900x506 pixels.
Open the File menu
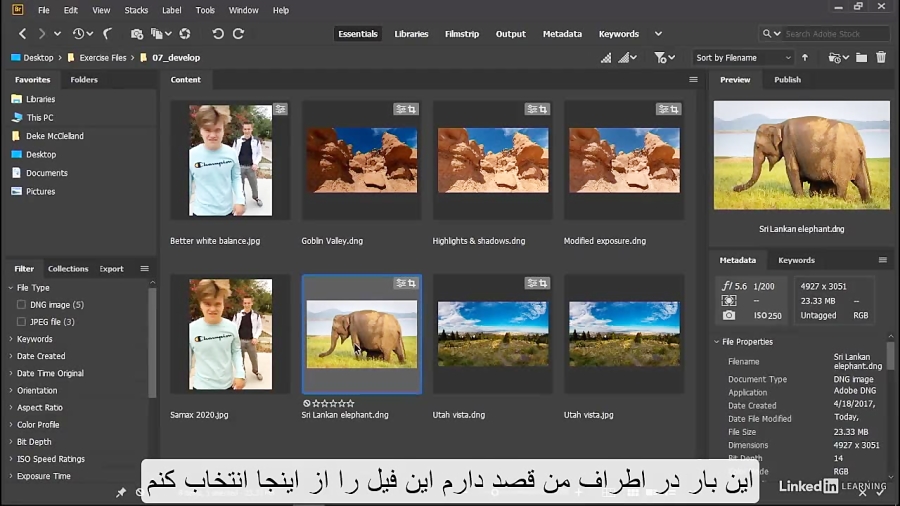pyautogui.click(x=44, y=10)
